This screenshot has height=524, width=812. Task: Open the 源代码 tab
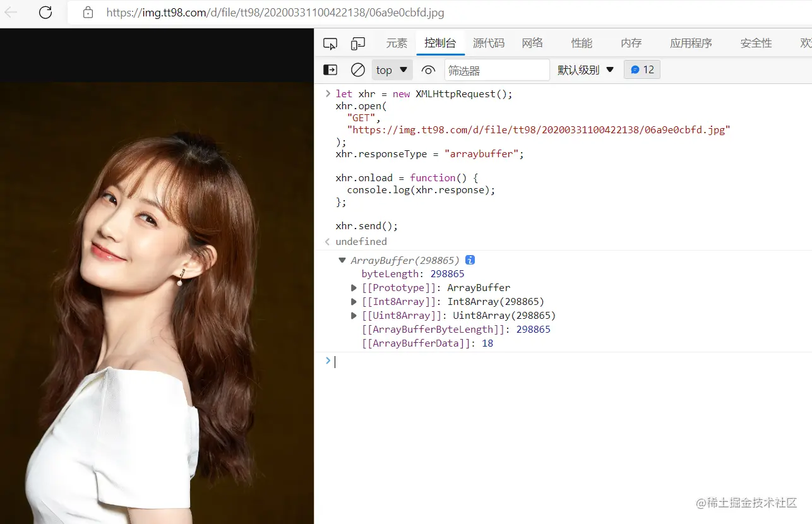[489, 43]
